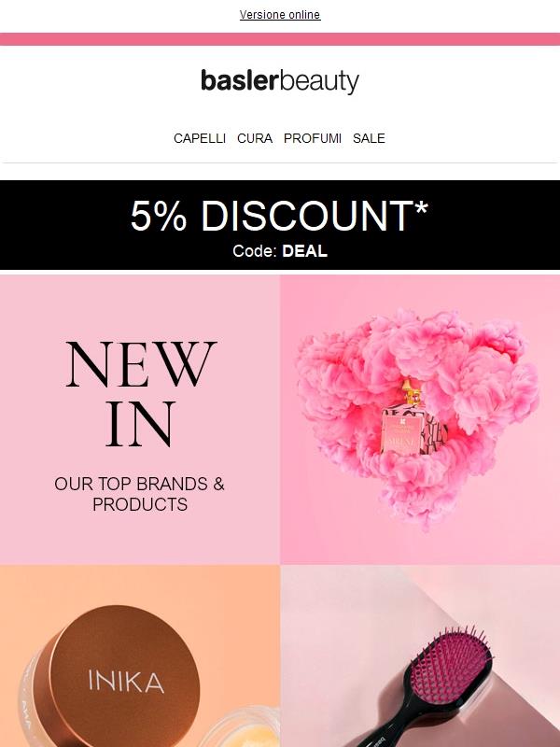
Task: Click the baslerbeauty logo
Action: 280,81
